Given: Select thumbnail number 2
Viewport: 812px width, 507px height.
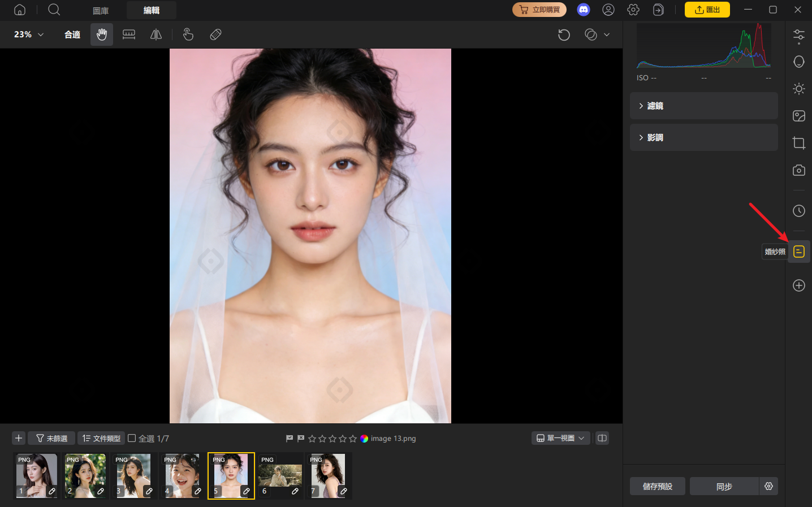Looking at the screenshot, I should [x=85, y=475].
